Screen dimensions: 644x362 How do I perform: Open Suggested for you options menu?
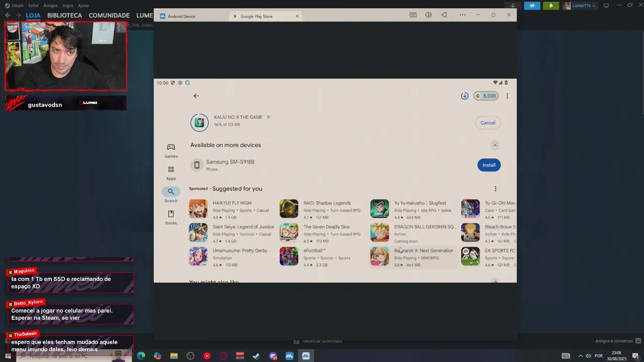click(495, 189)
